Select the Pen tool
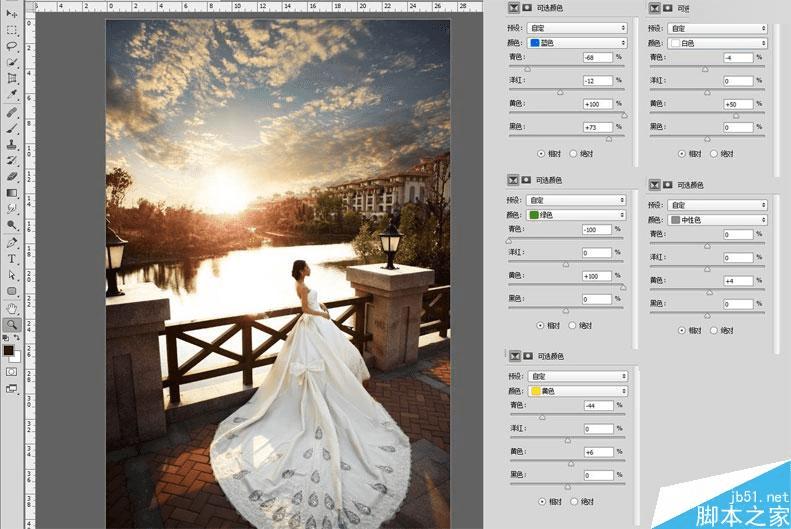The width and height of the screenshot is (791, 529). [x=12, y=243]
